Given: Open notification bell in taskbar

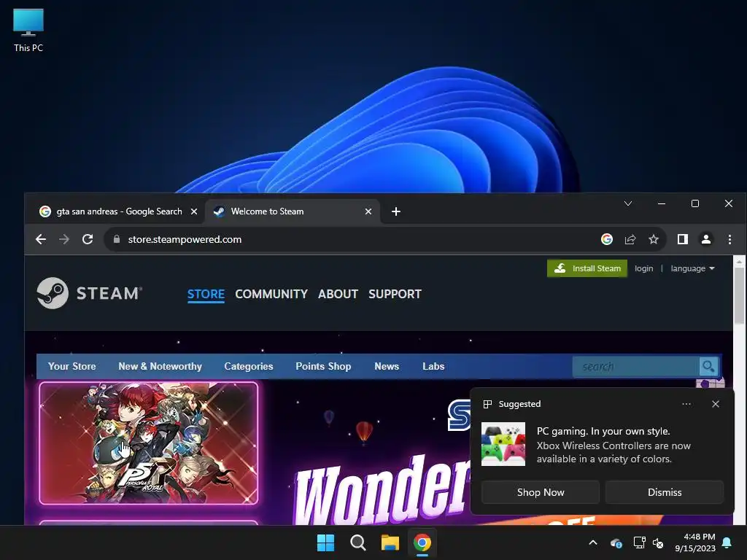Looking at the screenshot, I should (x=727, y=542).
